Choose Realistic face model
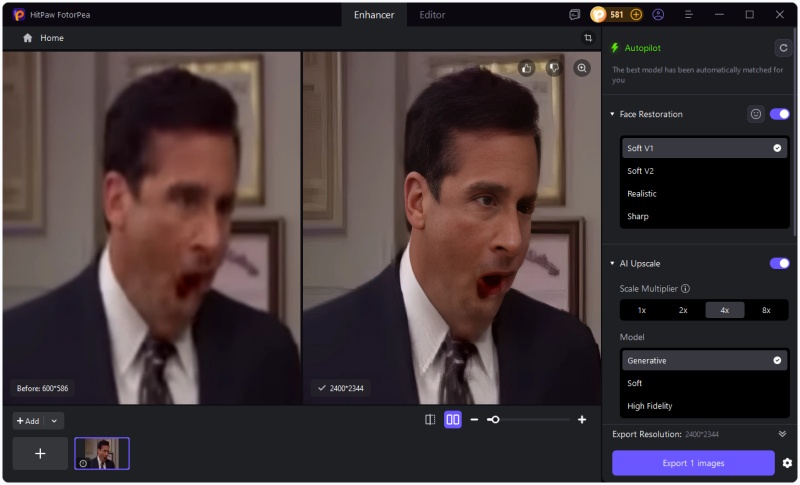 (x=704, y=194)
